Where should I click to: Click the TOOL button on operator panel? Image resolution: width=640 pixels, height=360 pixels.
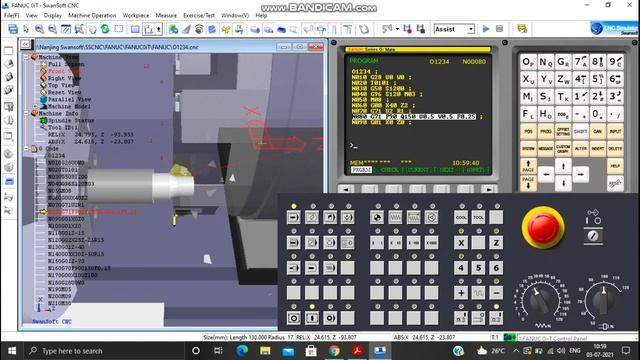478,218
